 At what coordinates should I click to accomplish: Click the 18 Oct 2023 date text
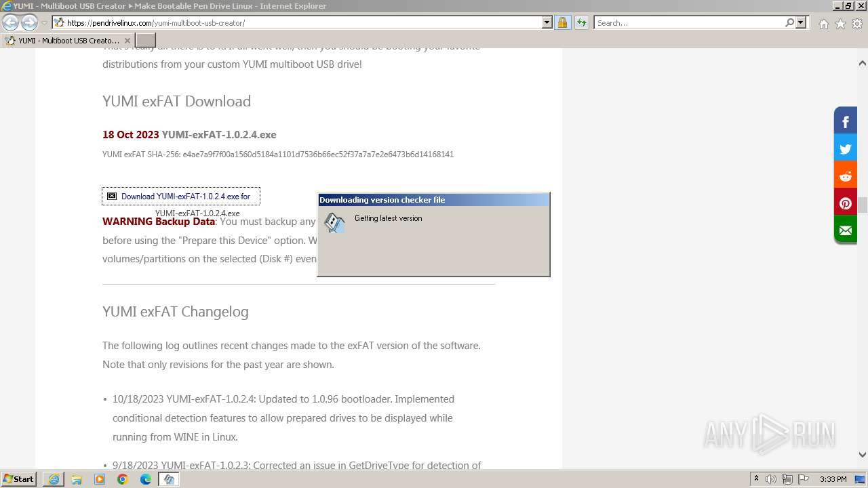tap(131, 134)
